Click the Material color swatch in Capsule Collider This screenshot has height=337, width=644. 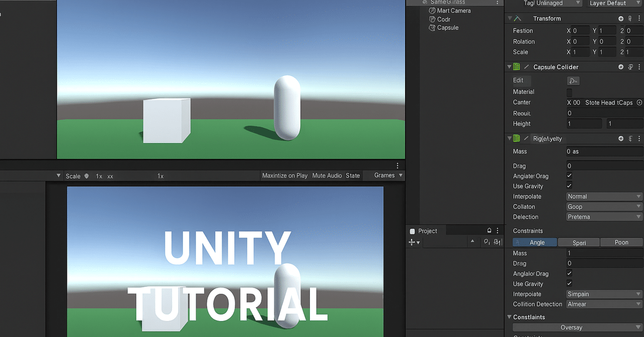[x=570, y=92]
